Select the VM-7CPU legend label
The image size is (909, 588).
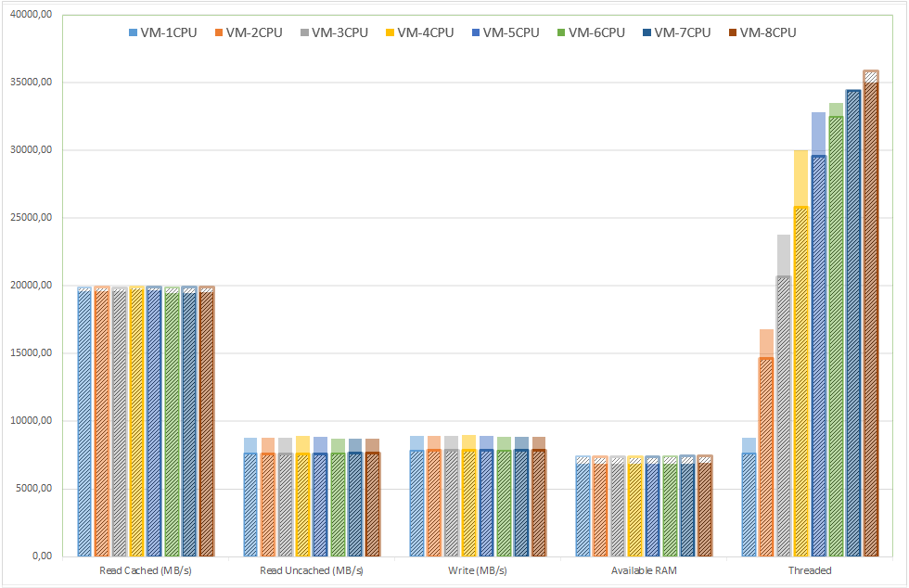coord(683,33)
